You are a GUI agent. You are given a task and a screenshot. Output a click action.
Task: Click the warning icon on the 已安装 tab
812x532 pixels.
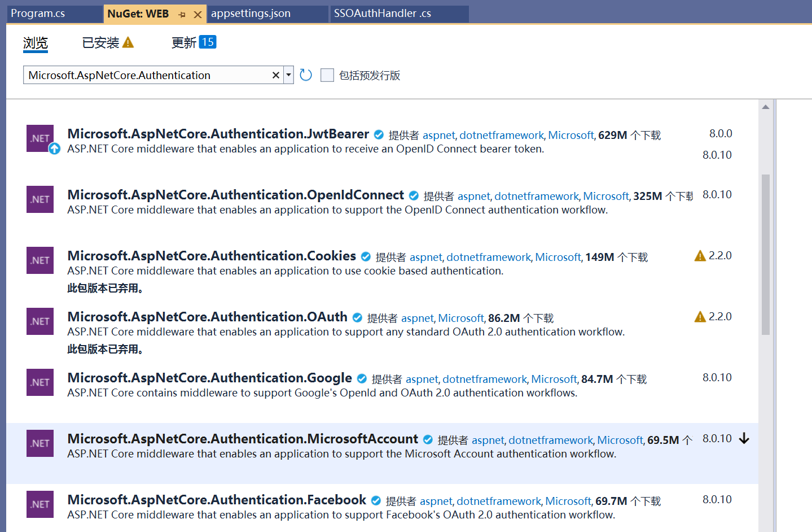pos(128,42)
